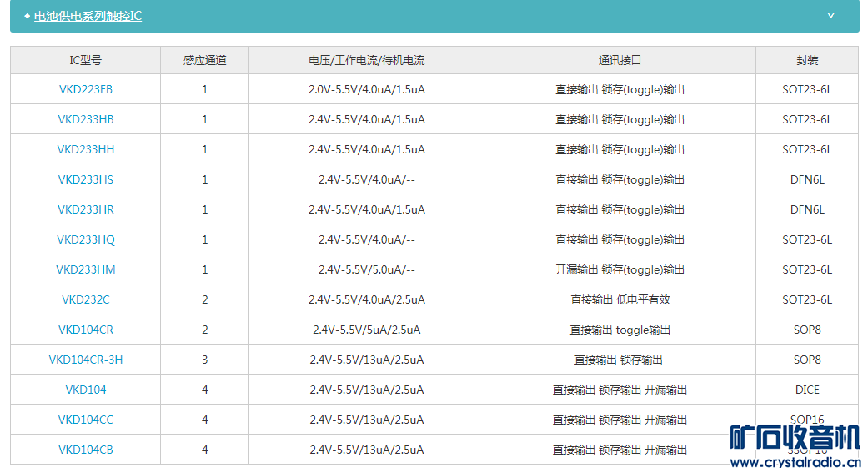The height and width of the screenshot is (473, 868).
Task: Open the VKD232C product link
Action: 86,299
